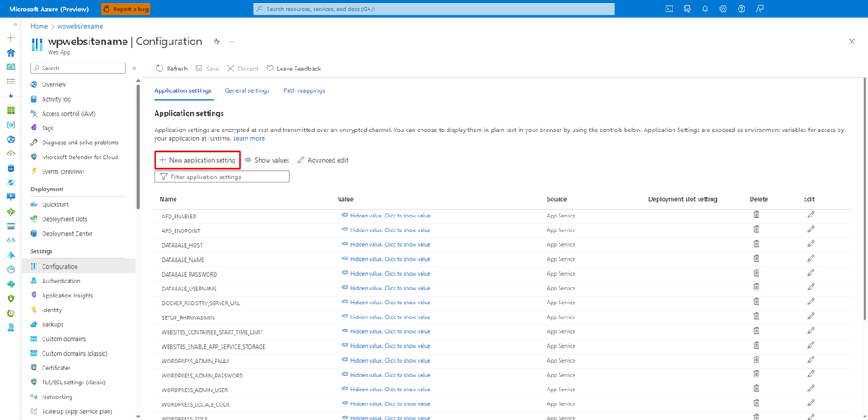The width and height of the screenshot is (868, 420).
Task: Reveal hidden value for SETUP_PHPMYADMIN
Action: [386, 317]
